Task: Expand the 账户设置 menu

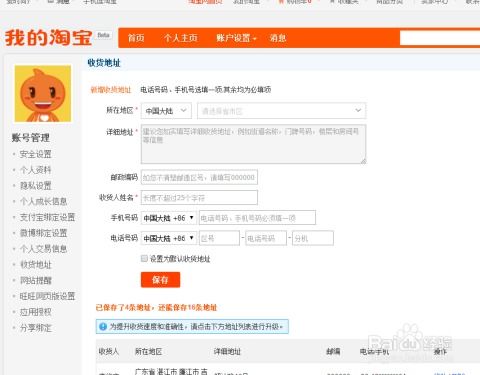Action: click(236, 38)
